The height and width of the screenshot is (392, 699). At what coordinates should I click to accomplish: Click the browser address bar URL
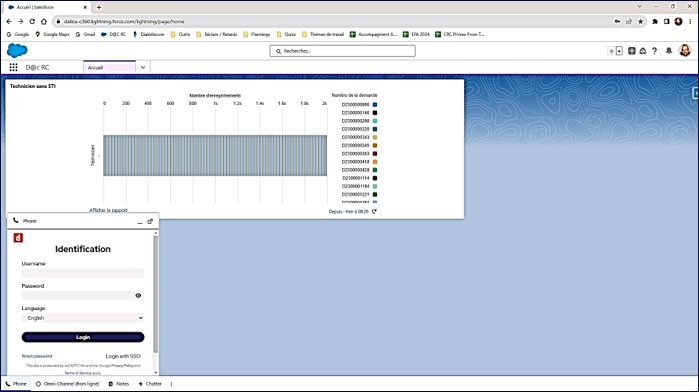[x=124, y=21]
